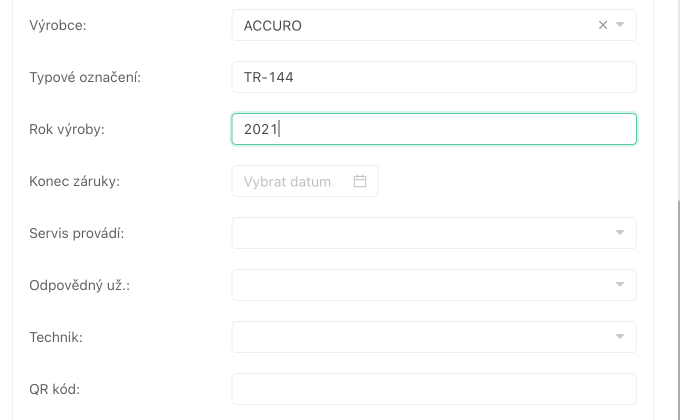Viewport: 680px width, 420px height.
Task: Expand the Technik dropdown arrow
Action: (x=620, y=337)
